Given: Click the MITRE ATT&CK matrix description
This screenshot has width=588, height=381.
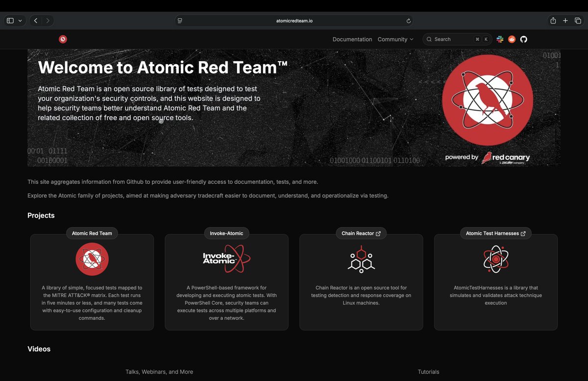Looking at the screenshot, I should pyautogui.click(x=92, y=303).
